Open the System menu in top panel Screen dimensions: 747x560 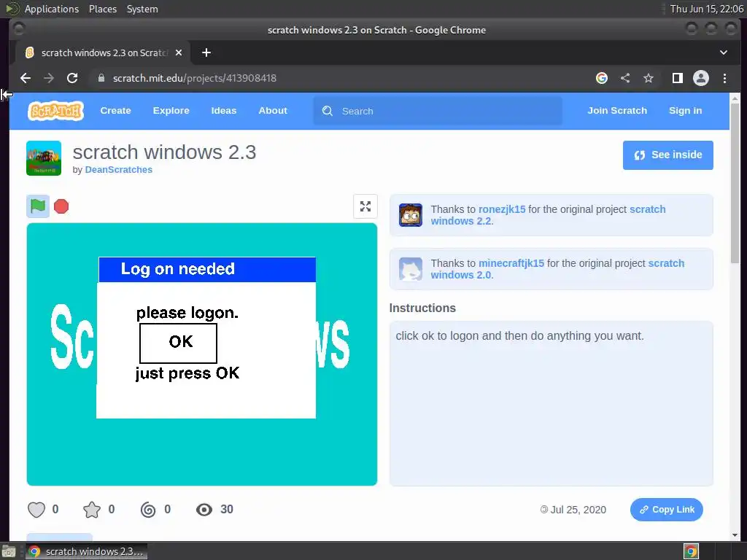pyautogui.click(x=142, y=9)
